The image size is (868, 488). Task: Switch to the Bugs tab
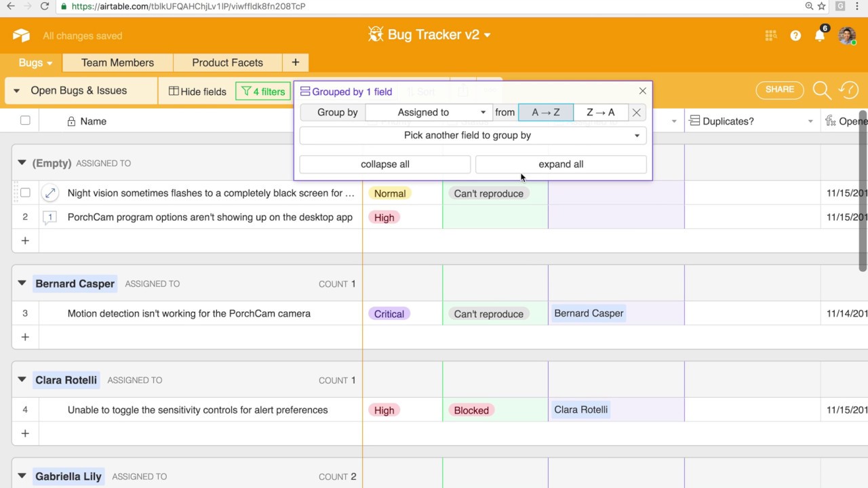(35, 62)
